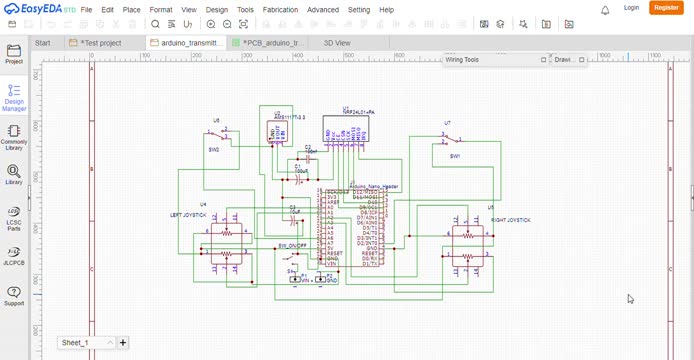Switch to the arduino_transmitt schematic tab
Viewport: 694px width, 360px height.
[x=186, y=43]
